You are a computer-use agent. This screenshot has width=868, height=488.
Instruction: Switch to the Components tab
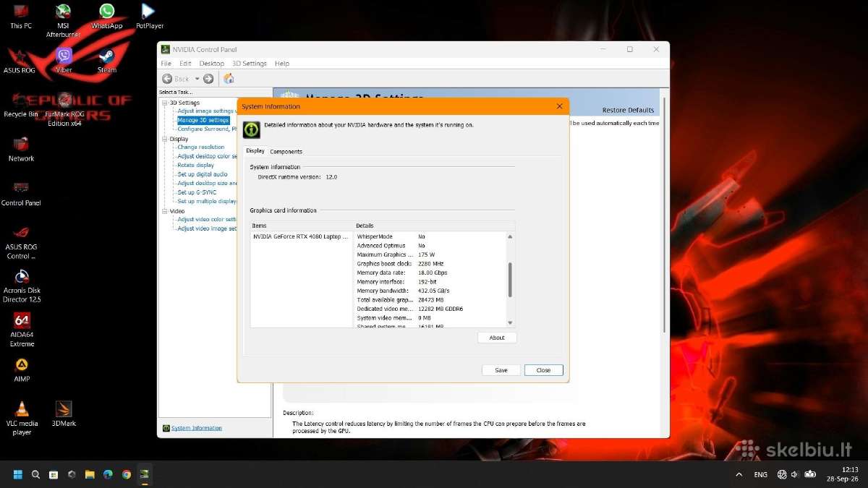tap(286, 151)
